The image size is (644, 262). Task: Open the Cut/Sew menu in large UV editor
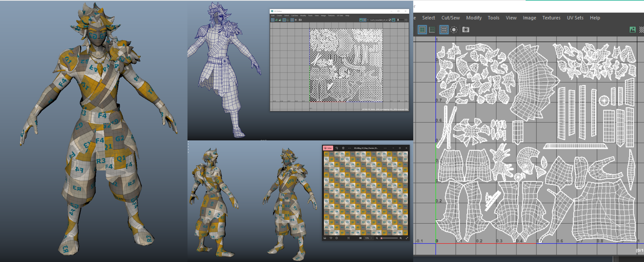point(450,18)
